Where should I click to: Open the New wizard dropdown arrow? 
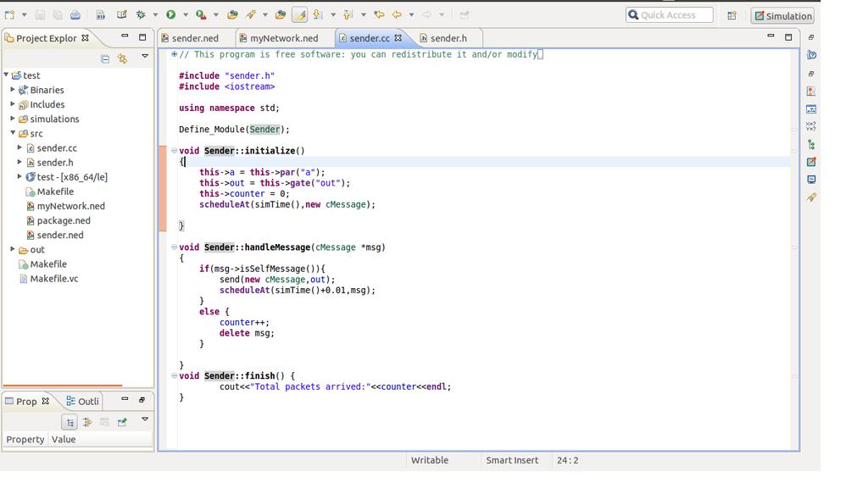[25, 15]
